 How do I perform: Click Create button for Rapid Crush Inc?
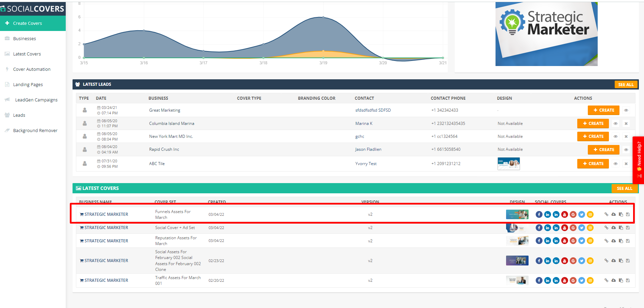coord(603,150)
